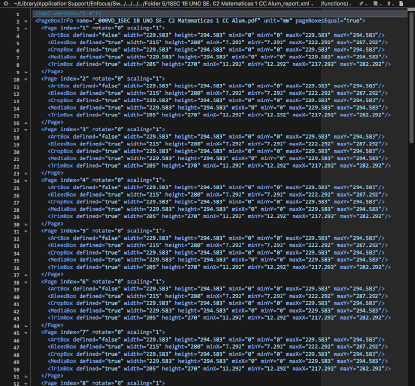Screen dimensions: 415x386
Task: Collapse the Page index="4" fold on line 24
Action: [26, 181]
